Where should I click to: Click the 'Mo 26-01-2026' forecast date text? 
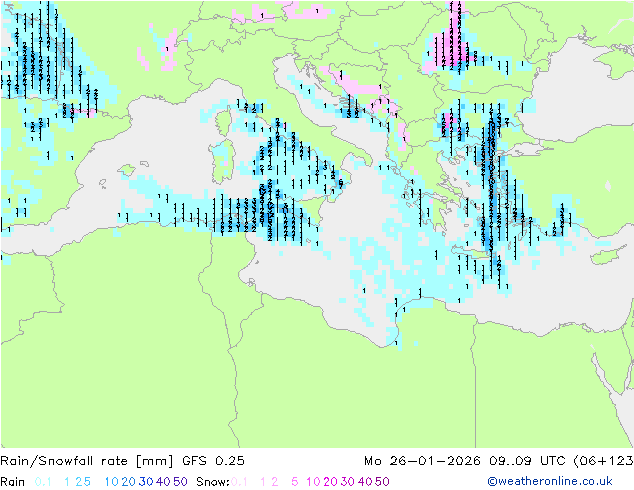(422, 461)
